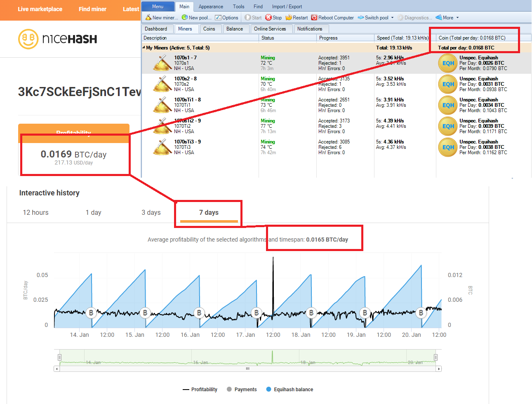The image size is (532, 404).
Task: Select the 1 day history timespan
Action: (x=93, y=213)
